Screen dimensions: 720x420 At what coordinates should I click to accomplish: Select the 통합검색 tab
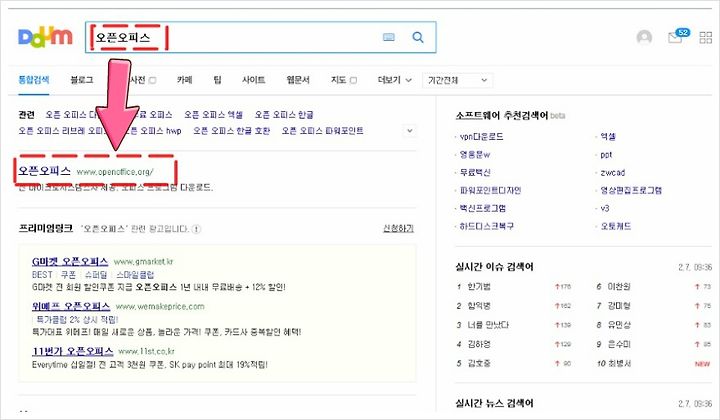pyautogui.click(x=34, y=80)
